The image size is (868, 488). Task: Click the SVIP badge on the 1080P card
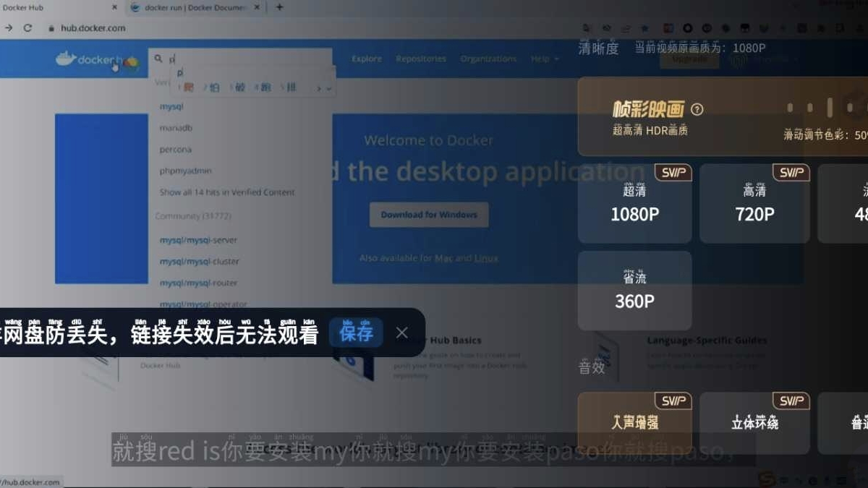[673, 173]
